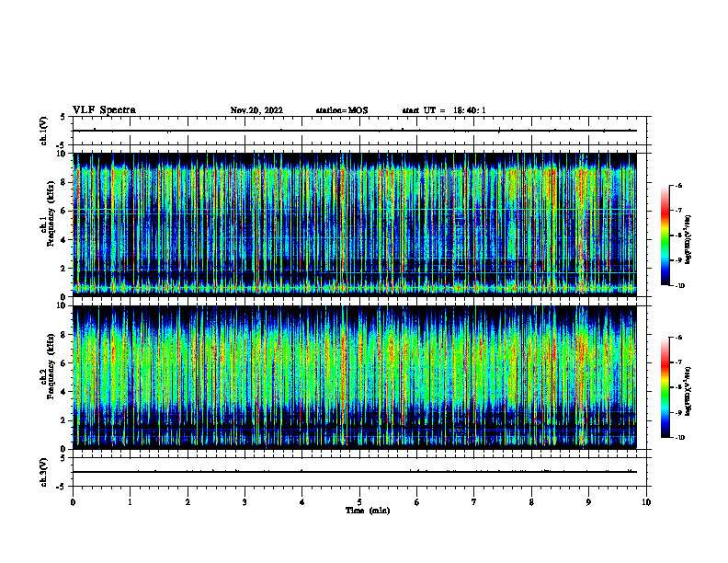Select the "start UT = 18:40: 1" label
Screen dimensions: 728x563
tap(444, 110)
